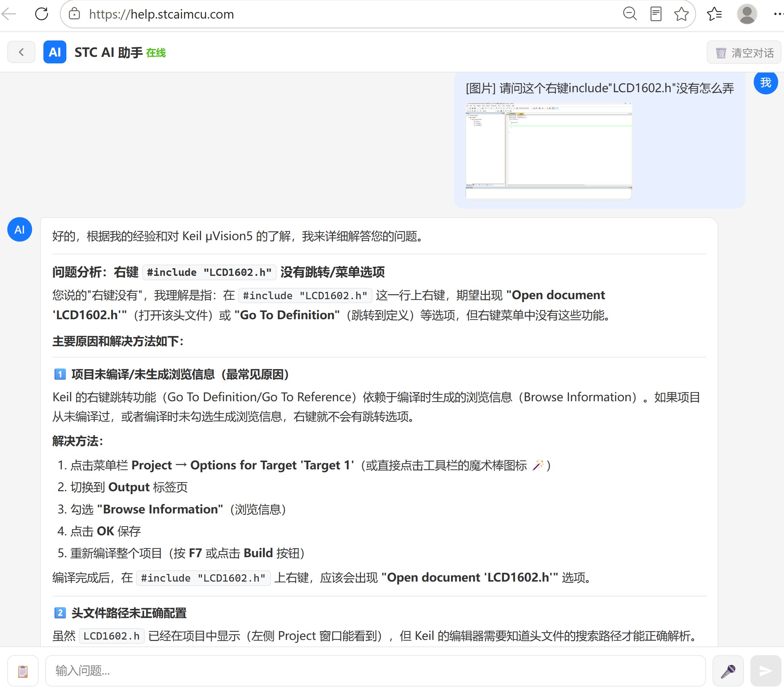Image resolution: width=784 pixels, height=688 pixels.
Task: Open the reader view icon
Action: click(x=656, y=14)
